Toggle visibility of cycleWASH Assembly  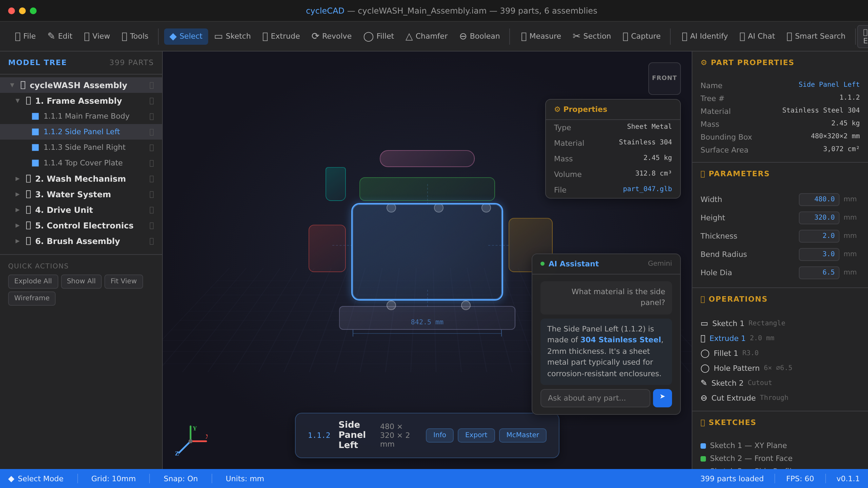pos(152,85)
